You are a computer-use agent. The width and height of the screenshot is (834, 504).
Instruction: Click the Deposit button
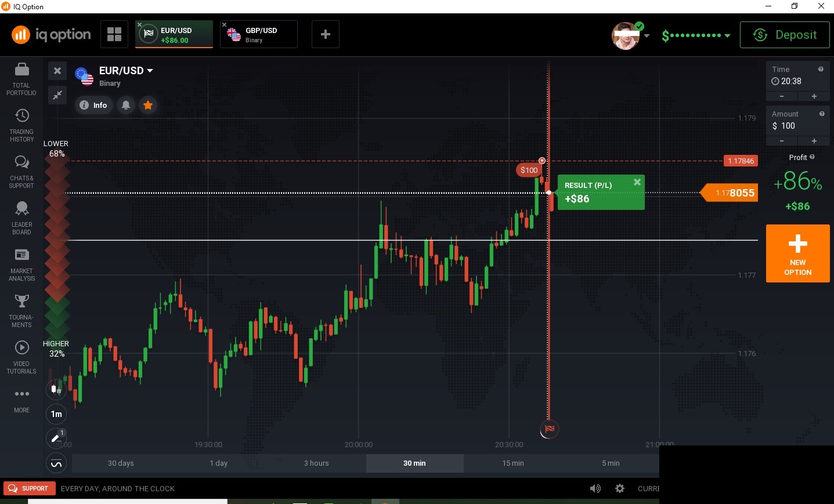click(785, 35)
